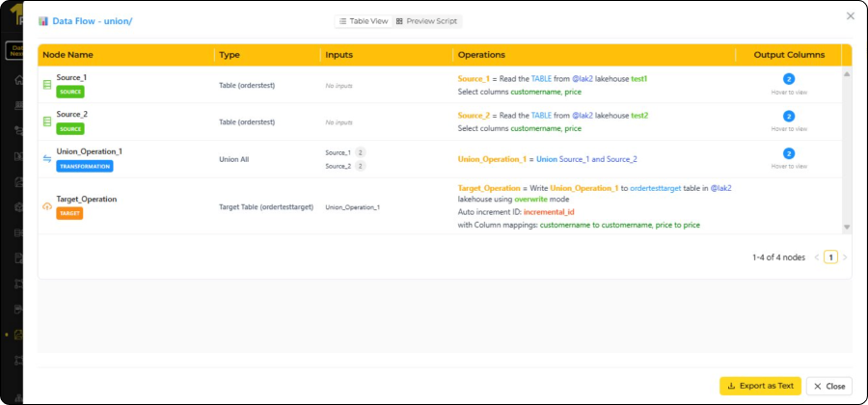Click Source_1 input count badge
Screen dimensions: 868x405
[x=361, y=152]
